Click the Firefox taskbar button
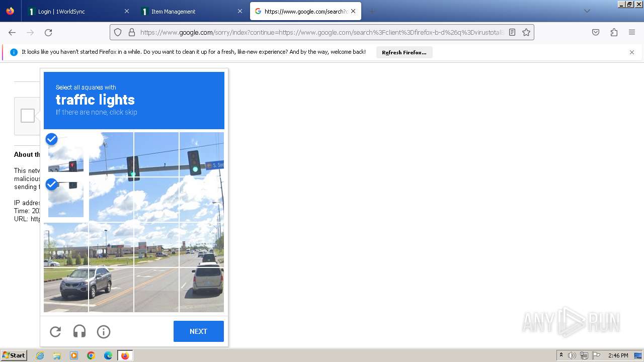Image resolution: width=644 pixels, height=362 pixels. [x=125, y=355]
